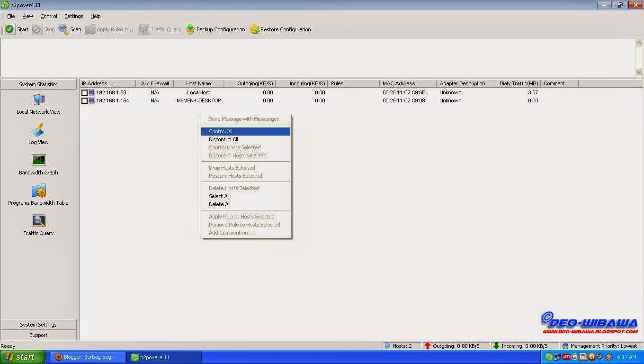Sort by the Incoming(KB/S) column header
Image resolution: width=644 pixels, height=364 pixels.
(x=301, y=83)
